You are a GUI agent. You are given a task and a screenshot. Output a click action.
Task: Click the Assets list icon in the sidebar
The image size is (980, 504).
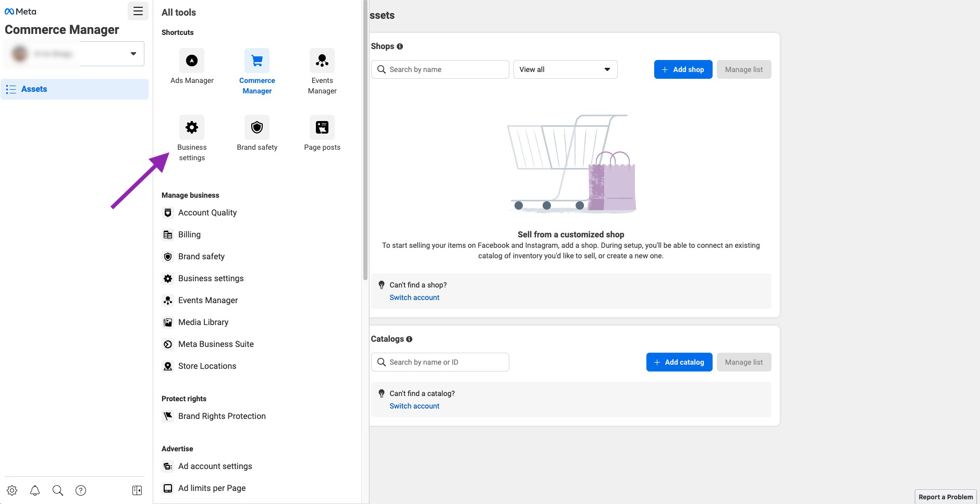[11, 89]
